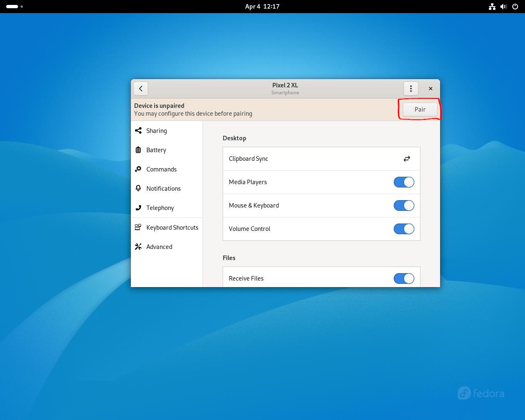Click the Files section heading
This screenshot has height=420, width=525.
click(x=229, y=258)
